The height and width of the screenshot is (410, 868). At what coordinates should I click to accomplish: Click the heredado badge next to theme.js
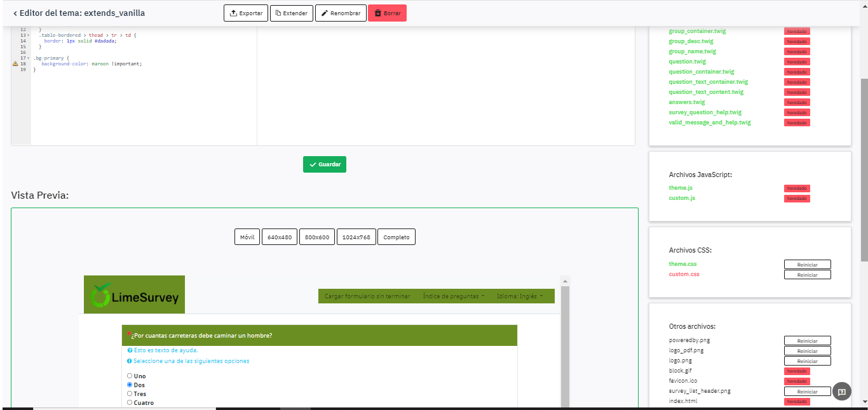(x=797, y=188)
